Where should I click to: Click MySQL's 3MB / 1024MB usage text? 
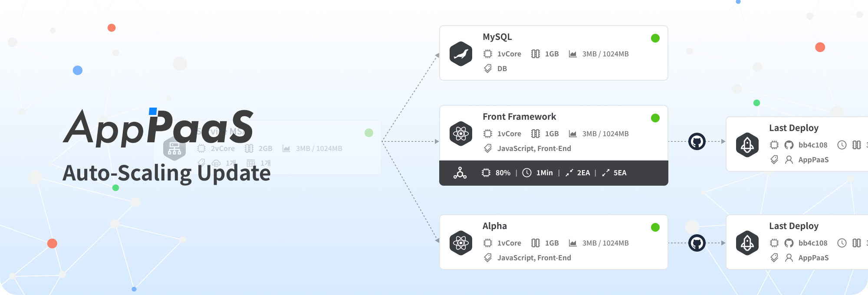point(605,54)
